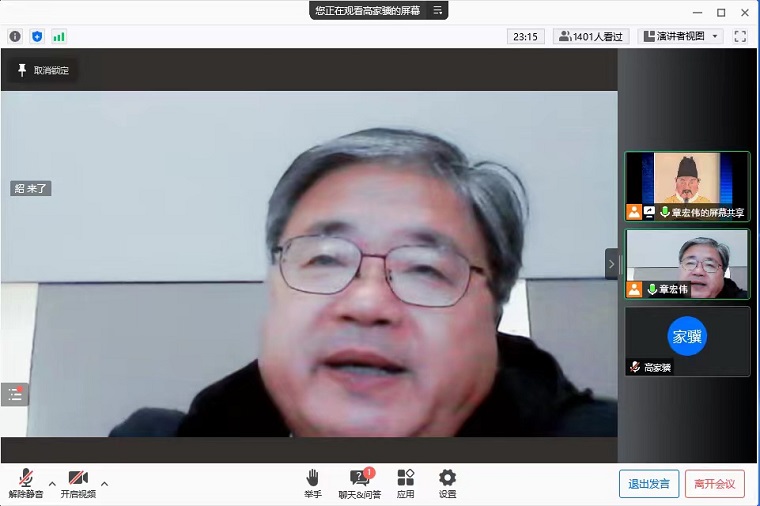The height and width of the screenshot is (506, 760).
Task: Collapse the participant thumbnail side panel
Action: 611,264
